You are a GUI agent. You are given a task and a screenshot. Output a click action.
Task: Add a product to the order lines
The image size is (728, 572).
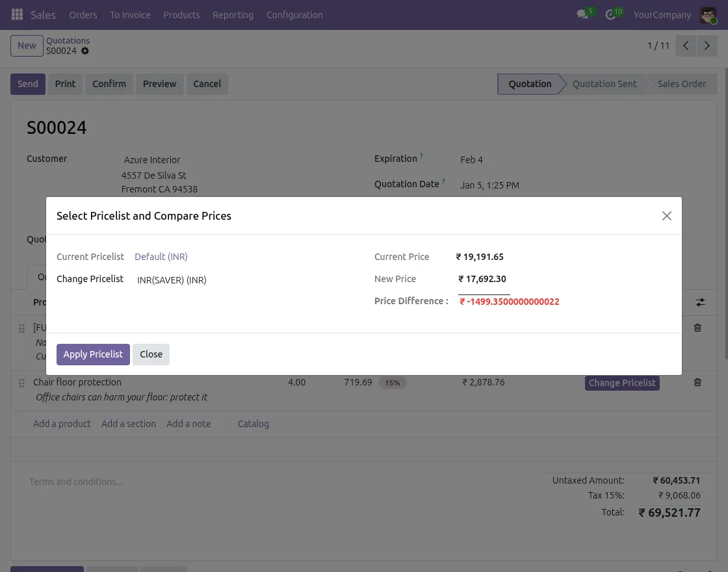(62, 424)
